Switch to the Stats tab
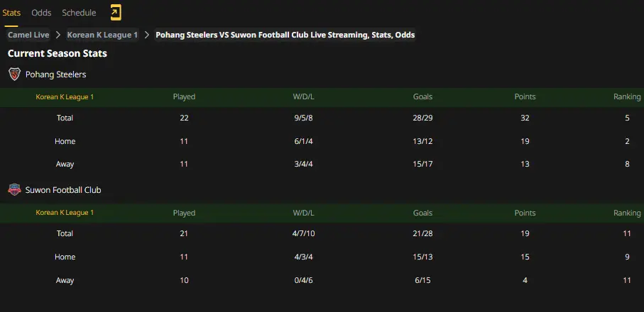Viewport: 644px width, 312px height. pyautogui.click(x=11, y=13)
